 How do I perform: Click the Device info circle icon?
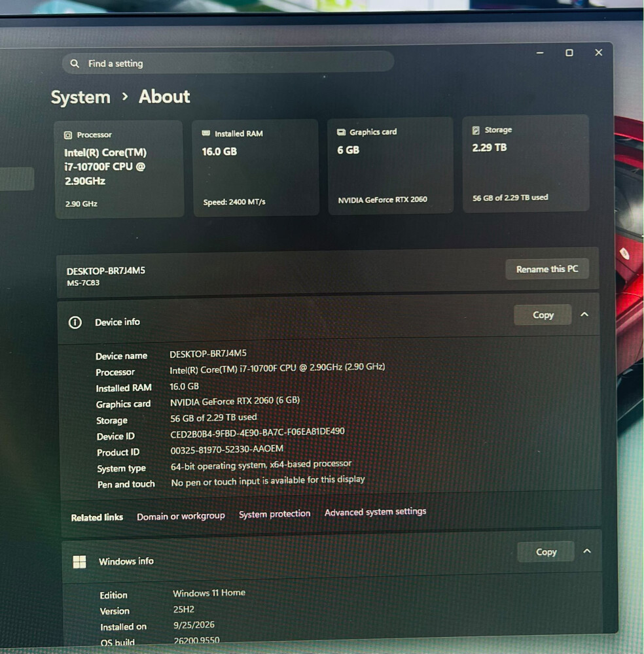pos(75,322)
